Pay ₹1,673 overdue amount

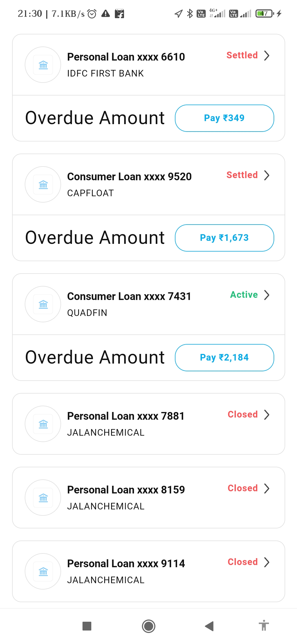point(224,238)
